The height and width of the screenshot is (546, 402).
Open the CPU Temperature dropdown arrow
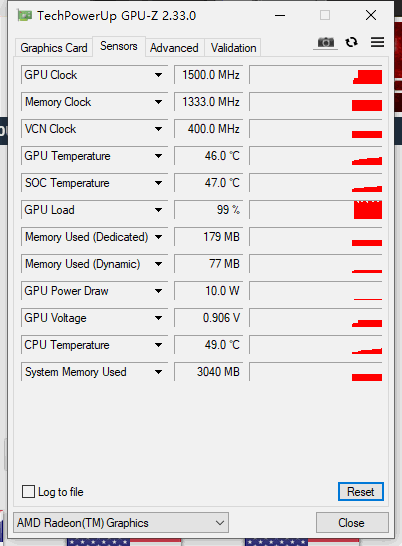click(x=159, y=345)
